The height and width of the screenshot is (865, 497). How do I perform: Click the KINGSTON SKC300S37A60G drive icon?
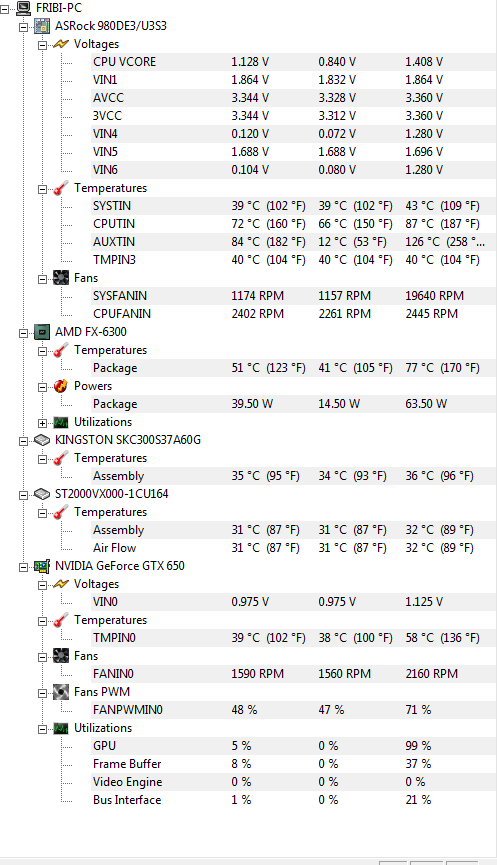[42, 440]
